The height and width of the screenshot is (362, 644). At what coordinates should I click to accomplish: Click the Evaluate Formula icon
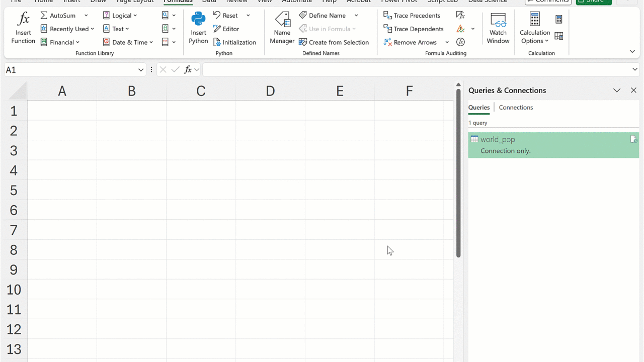coord(460,42)
